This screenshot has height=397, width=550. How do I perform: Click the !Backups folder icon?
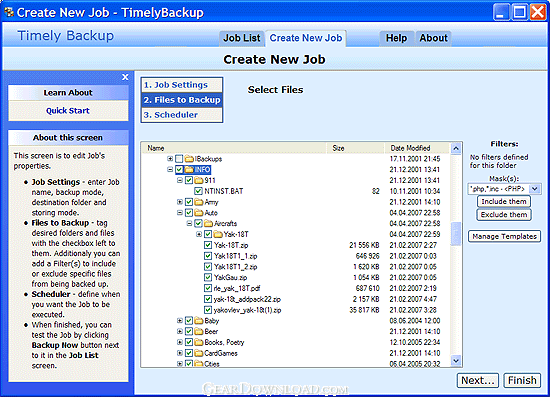click(189, 159)
